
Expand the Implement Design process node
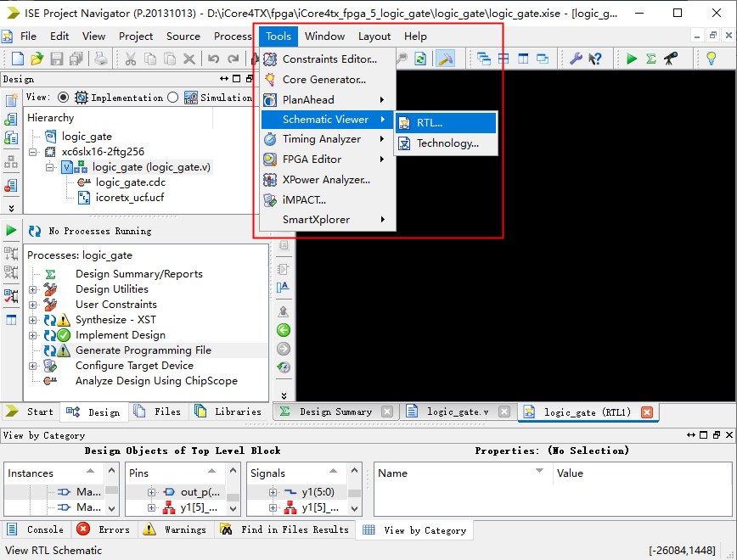coord(33,335)
